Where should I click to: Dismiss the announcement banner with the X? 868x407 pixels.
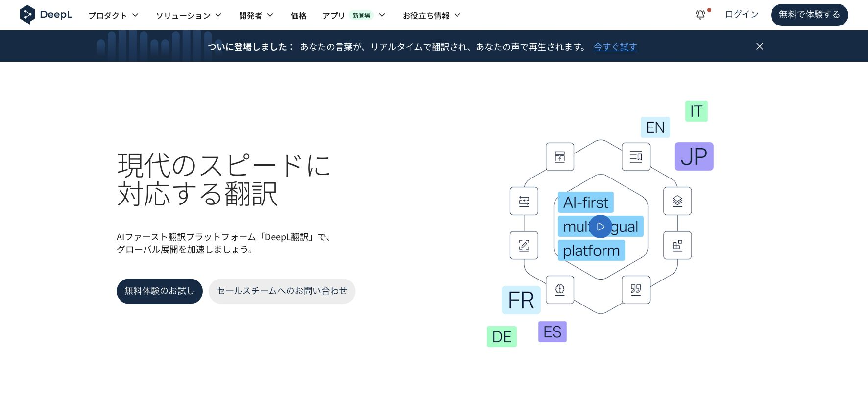pos(760,46)
